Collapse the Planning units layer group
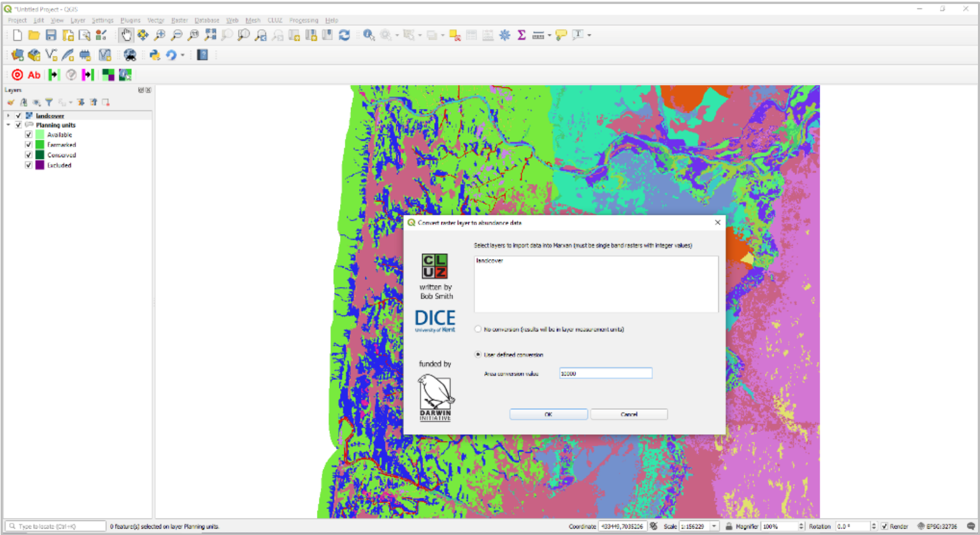980x535 pixels. coord(9,125)
